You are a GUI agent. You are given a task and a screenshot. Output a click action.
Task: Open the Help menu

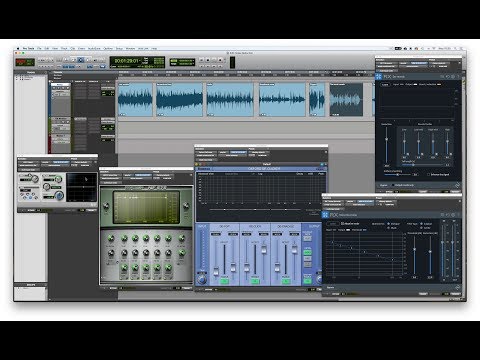coord(154,48)
